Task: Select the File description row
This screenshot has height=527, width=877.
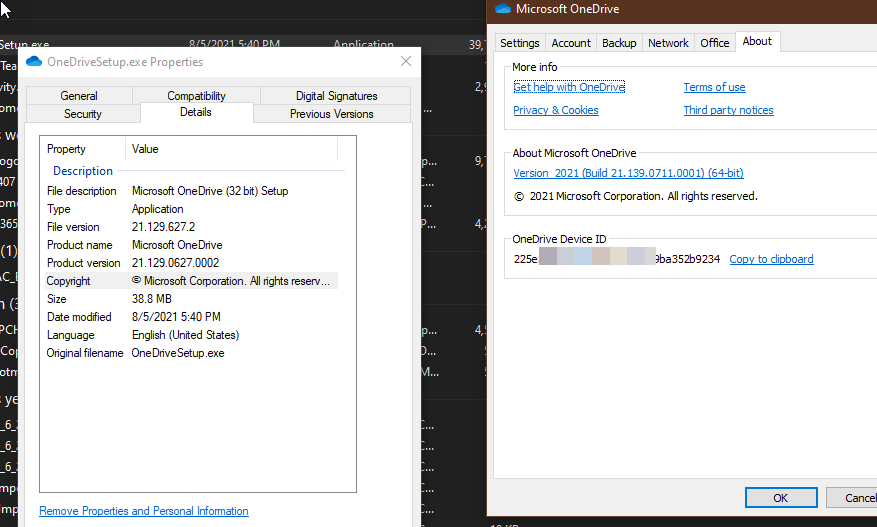Action: click(191, 191)
